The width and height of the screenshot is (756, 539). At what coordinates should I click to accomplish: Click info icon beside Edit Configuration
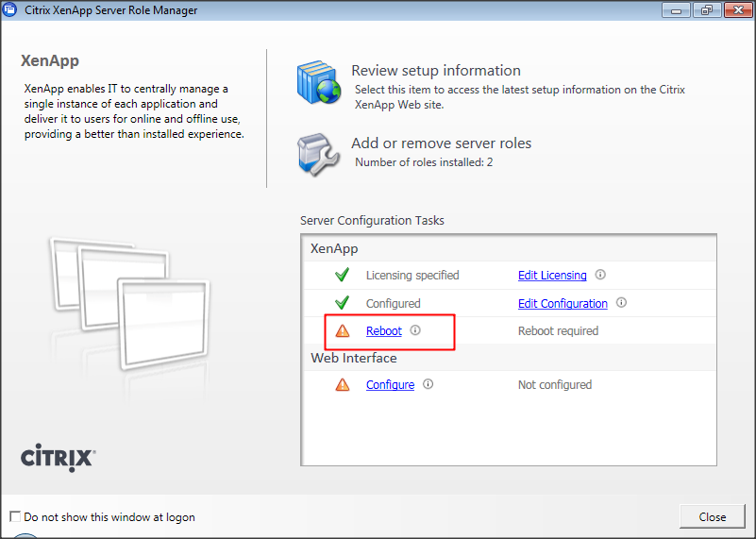[621, 303]
